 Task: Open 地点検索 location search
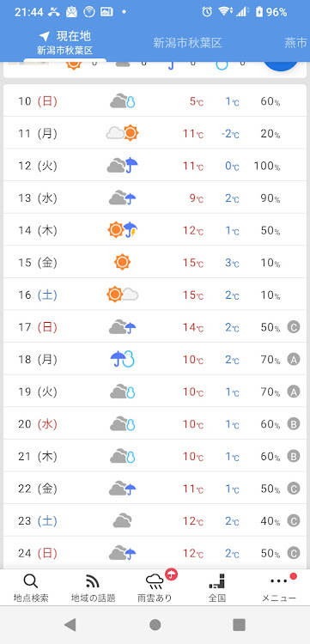click(31, 587)
